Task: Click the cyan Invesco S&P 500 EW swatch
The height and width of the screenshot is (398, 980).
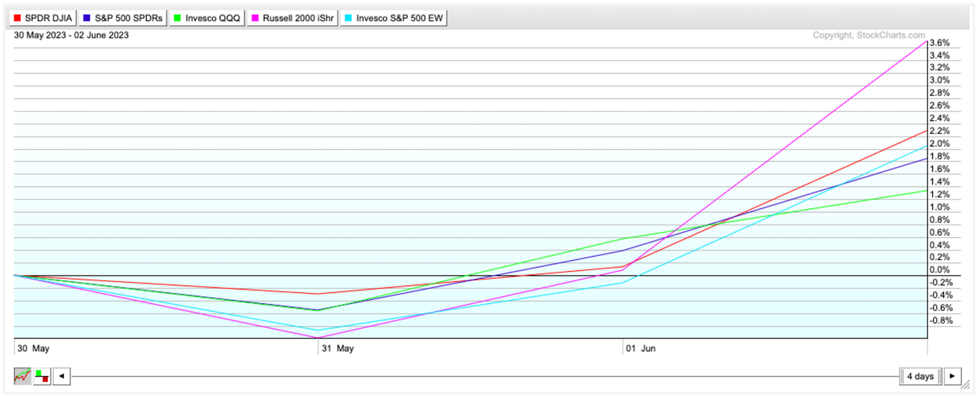Action: pos(349,18)
